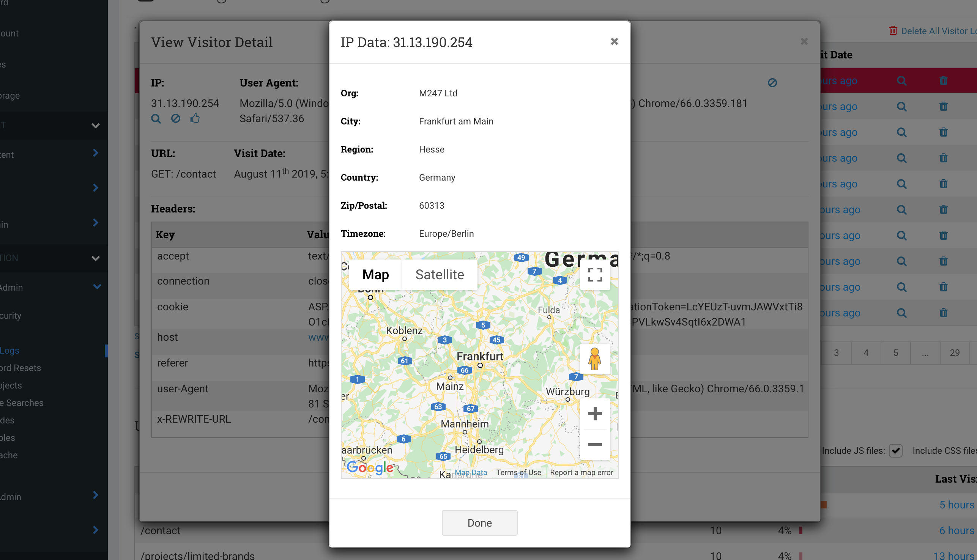Collapse the TION sidebar section chevron
The image size is (977, 560).
[95, 258]
